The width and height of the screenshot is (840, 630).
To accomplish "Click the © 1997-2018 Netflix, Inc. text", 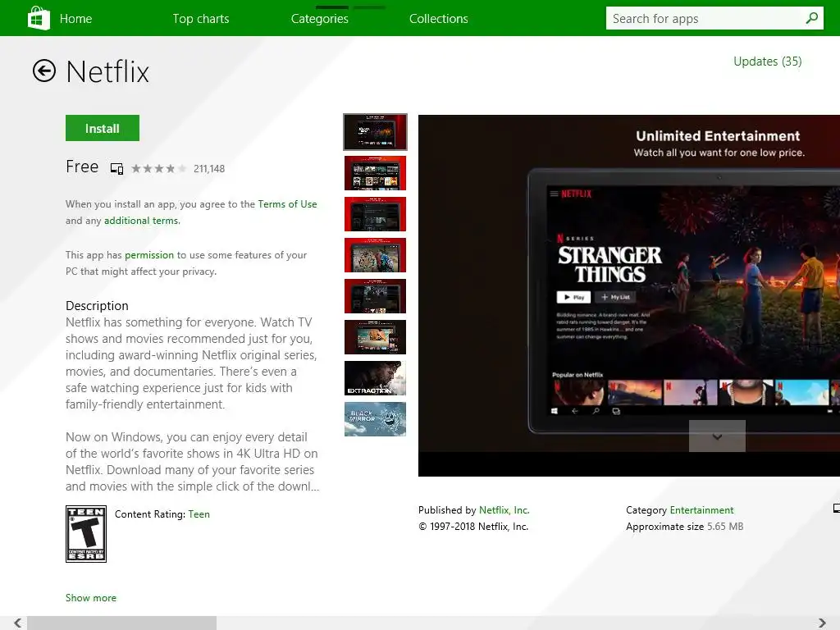I will tap(473, 527).
